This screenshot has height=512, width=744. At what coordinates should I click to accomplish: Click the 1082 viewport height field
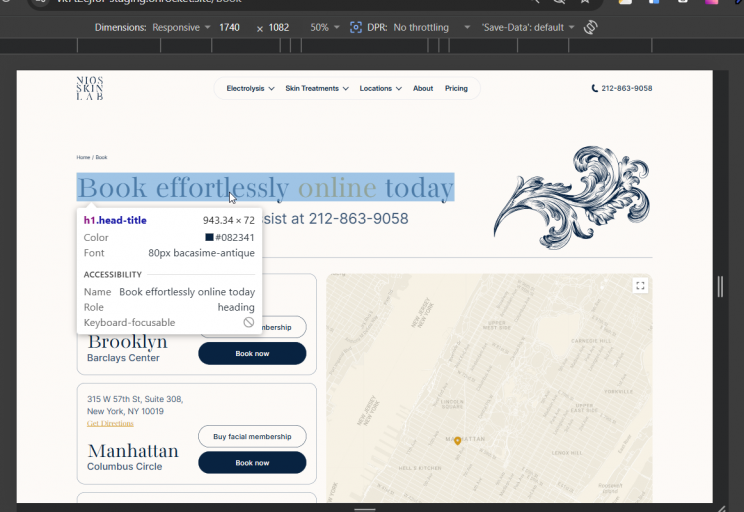click(279, 28)
